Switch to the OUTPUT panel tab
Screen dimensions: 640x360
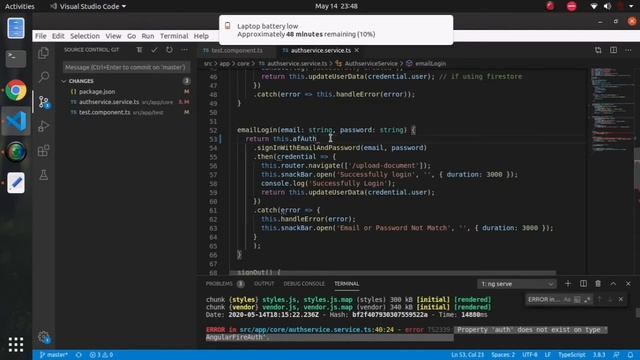tap(264, 284)
